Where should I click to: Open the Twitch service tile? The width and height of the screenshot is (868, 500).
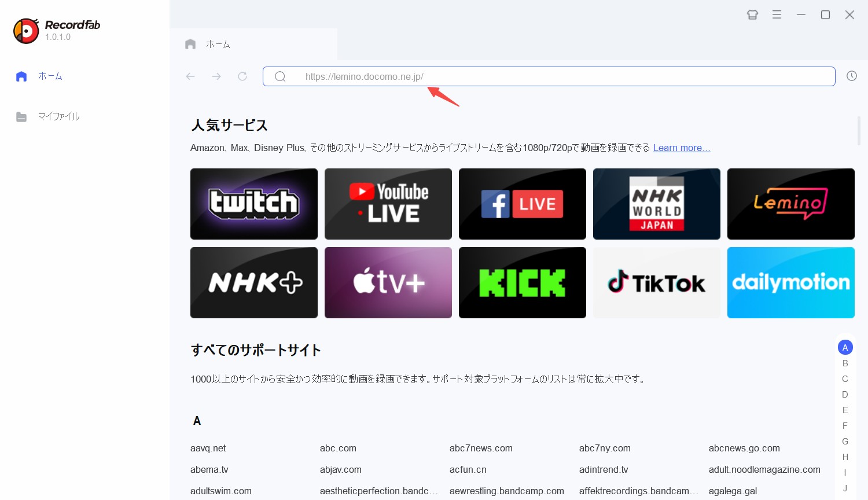pos(254,204)
